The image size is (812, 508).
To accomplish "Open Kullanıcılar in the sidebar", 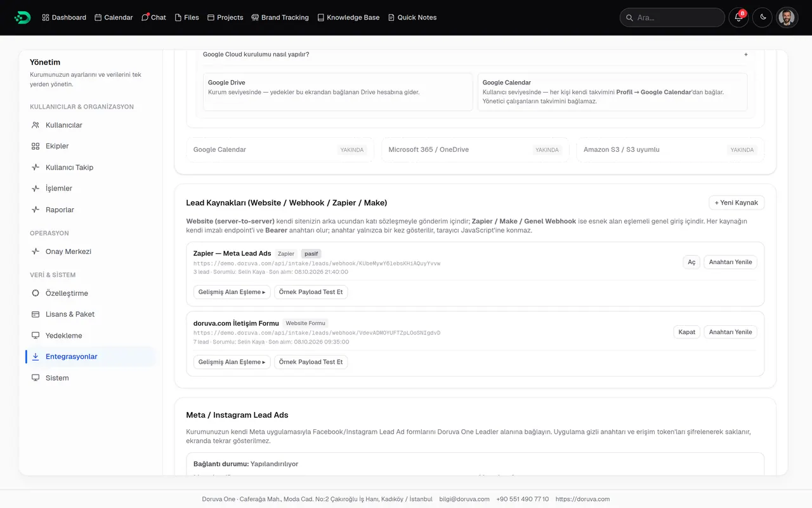I will coord(91,125).
